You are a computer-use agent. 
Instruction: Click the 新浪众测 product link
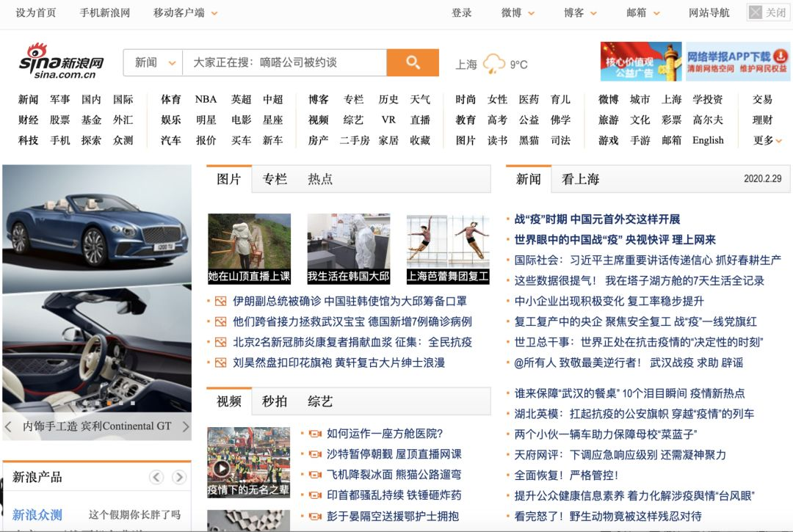(37, 515)
